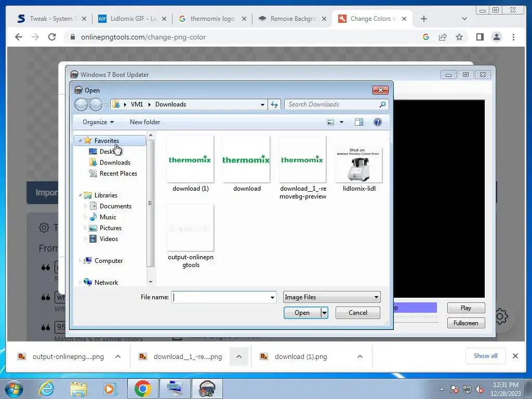Viewport: 532px width, 399px height.
Task: Expand the Computer tree node
Action: click(x=80, y=261)
